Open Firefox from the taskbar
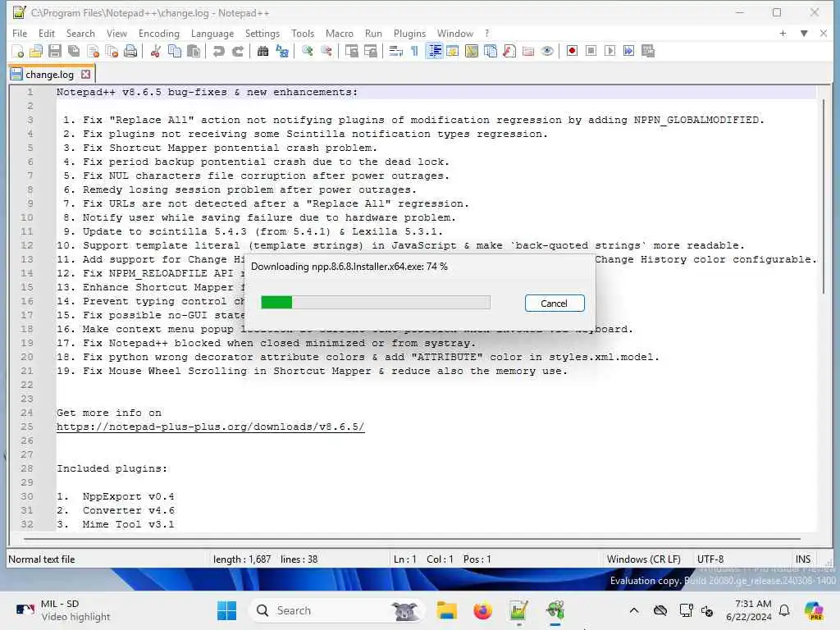This screenshot has width=840, height=630. 482,610
